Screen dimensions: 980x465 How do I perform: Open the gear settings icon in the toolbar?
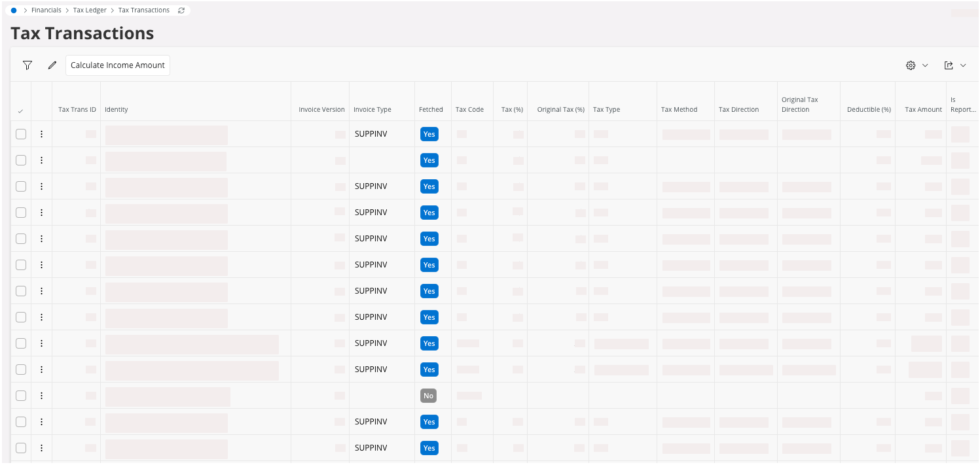pos(910,65)
